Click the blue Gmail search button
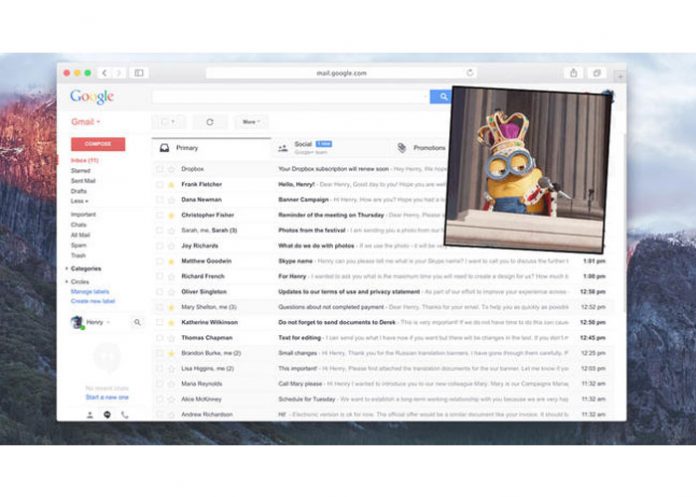 pos(441,96)
